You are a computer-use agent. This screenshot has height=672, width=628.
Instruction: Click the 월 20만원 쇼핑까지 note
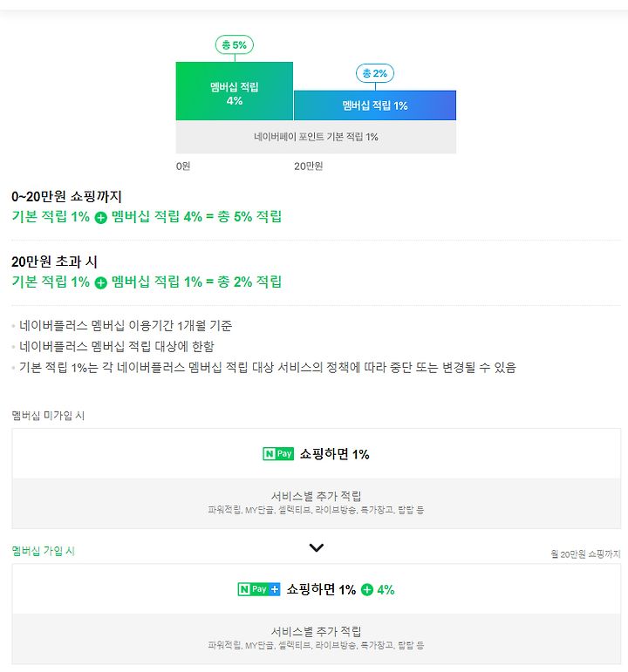(585, 554)
